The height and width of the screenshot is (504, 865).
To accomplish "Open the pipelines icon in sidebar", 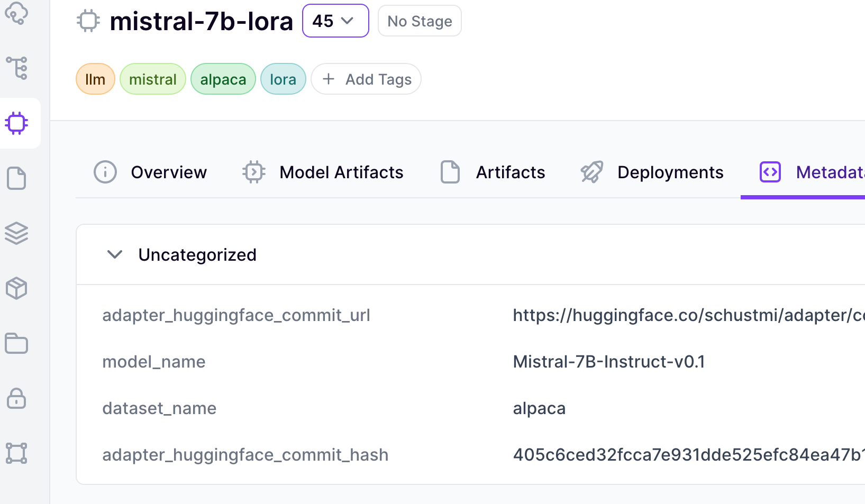I will (x=17, y=68).
